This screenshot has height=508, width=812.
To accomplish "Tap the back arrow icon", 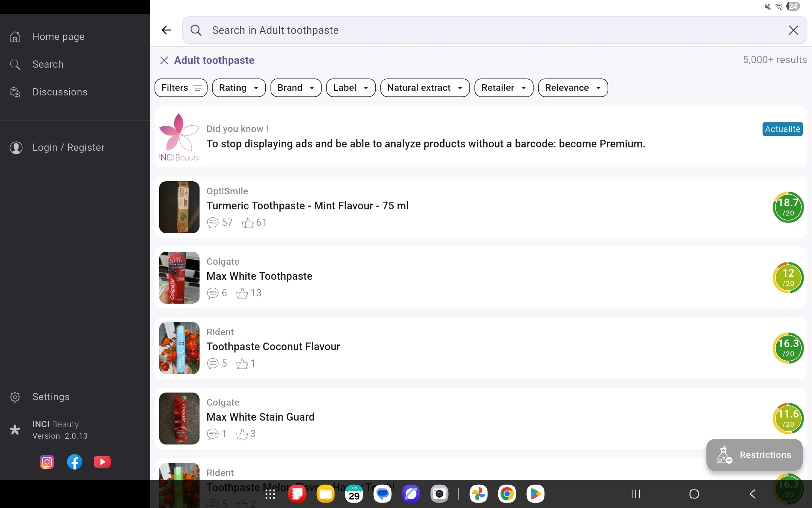I will [166, 30].
